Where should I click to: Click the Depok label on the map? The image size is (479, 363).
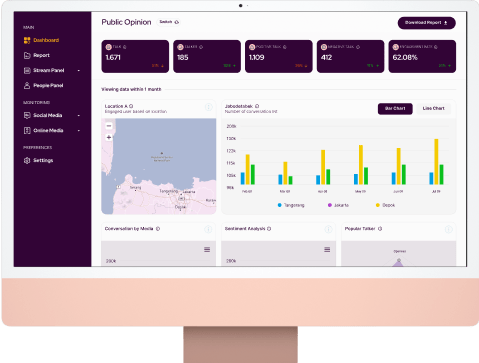point(180,207)
